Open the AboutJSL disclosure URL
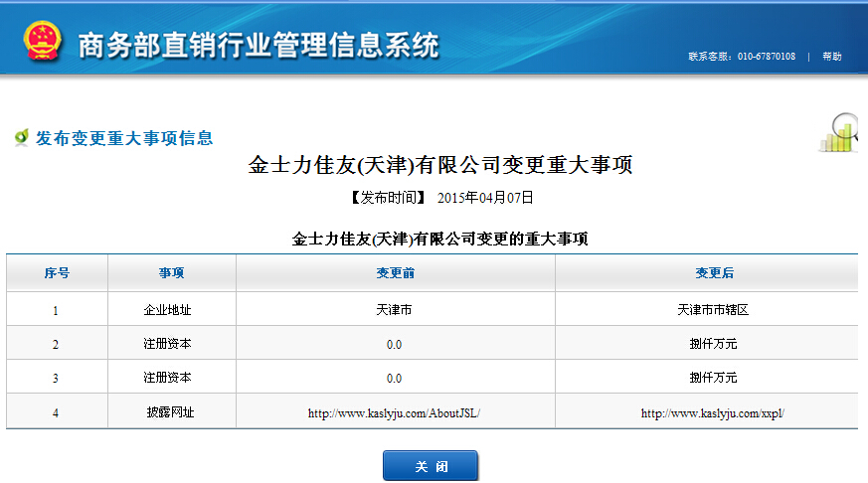The width and height of the screenshot is (868, 483). pos(395,412)
